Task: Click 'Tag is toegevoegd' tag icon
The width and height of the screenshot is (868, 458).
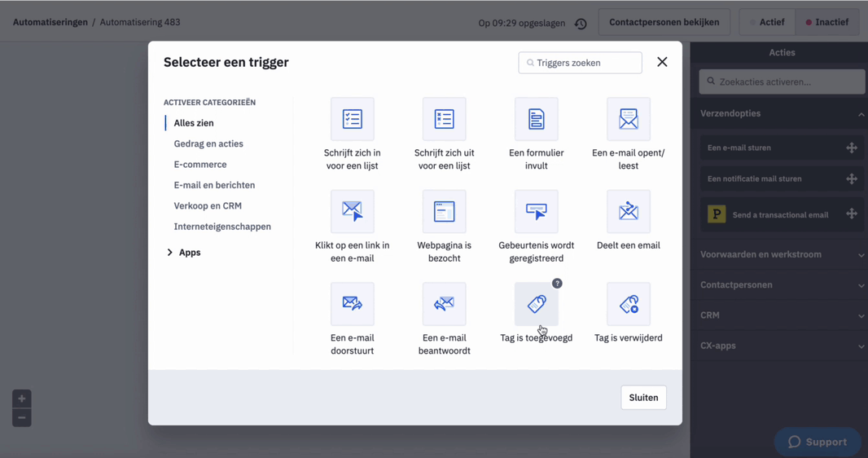Action: coord(537,304)
